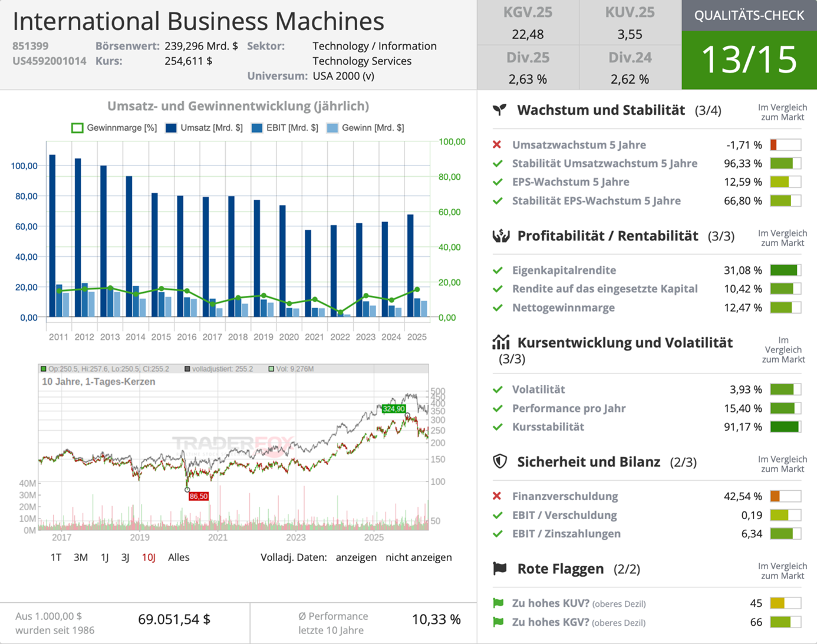817x644 pixels.
Task: Click the 69.051,54 $ result value
Action: (x=174, y=619)
